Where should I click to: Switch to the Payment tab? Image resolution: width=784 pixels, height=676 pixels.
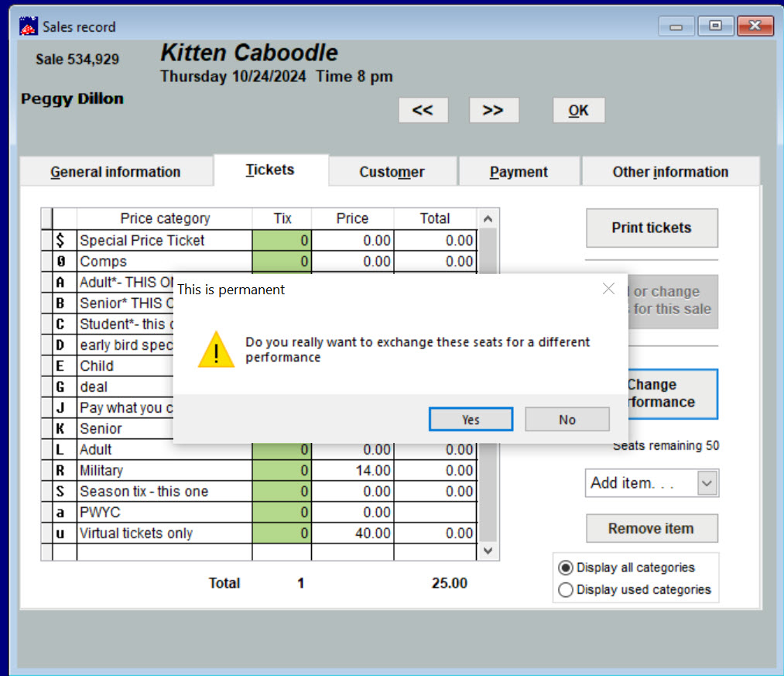point(519,172)
